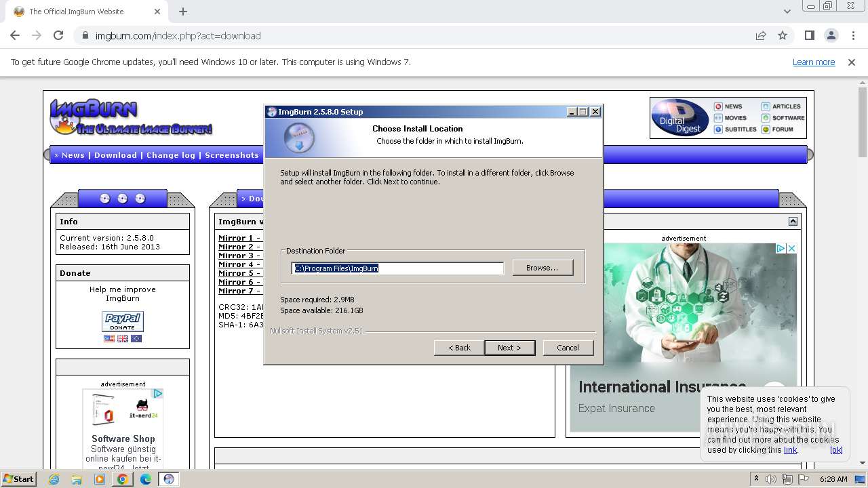Click the cookies policy 'link'
This screenshot has width=868, height=488.
(790, 450)
